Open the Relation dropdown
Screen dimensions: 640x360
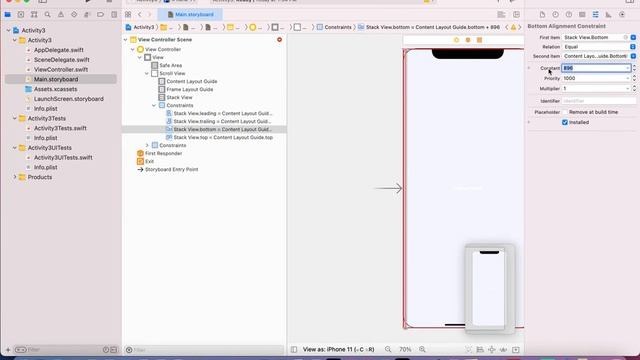pos(633,47)
